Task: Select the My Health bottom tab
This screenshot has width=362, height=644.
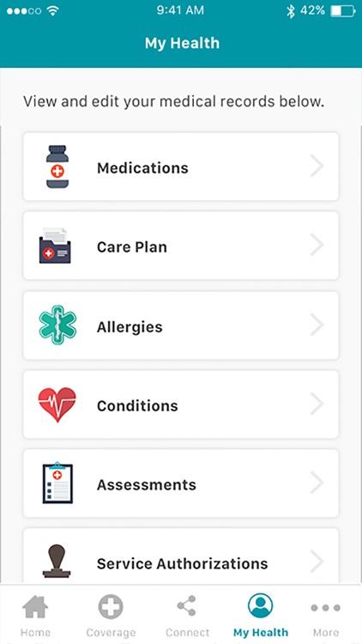Action: [x=261, y=615]
